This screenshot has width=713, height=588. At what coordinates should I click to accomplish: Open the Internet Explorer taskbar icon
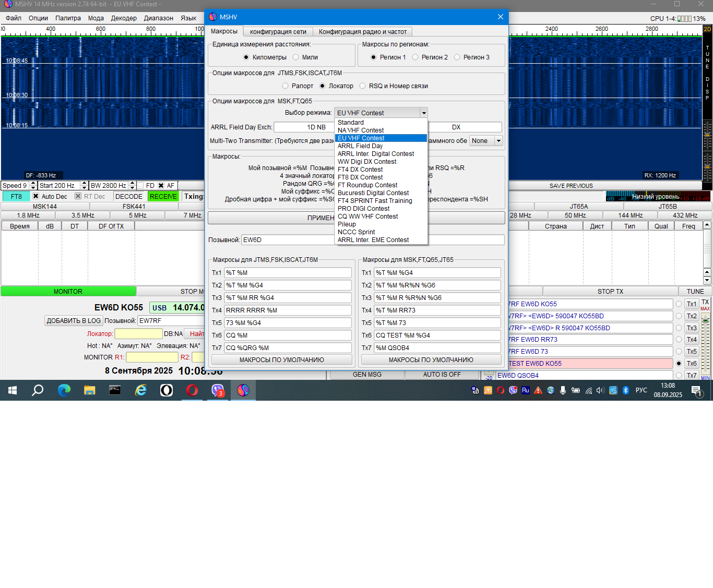point(141,390)
